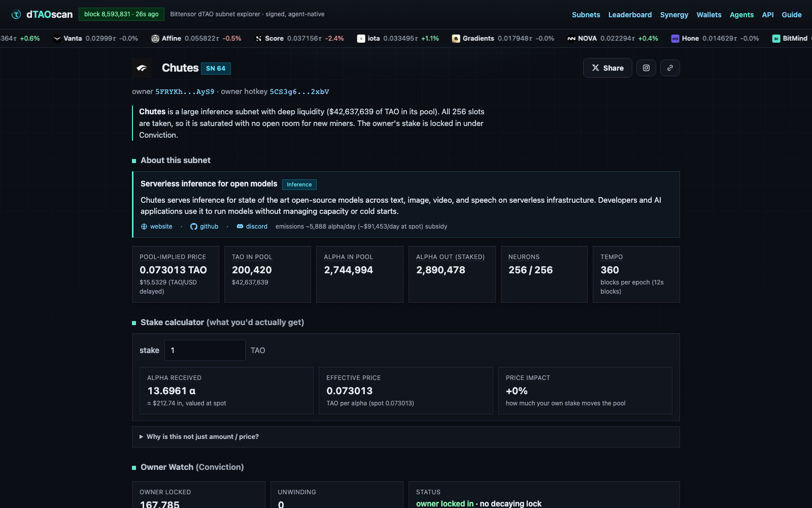
Task: Click the Gradients 0.017948τ ticker price
Action: (x=515, y=39)
